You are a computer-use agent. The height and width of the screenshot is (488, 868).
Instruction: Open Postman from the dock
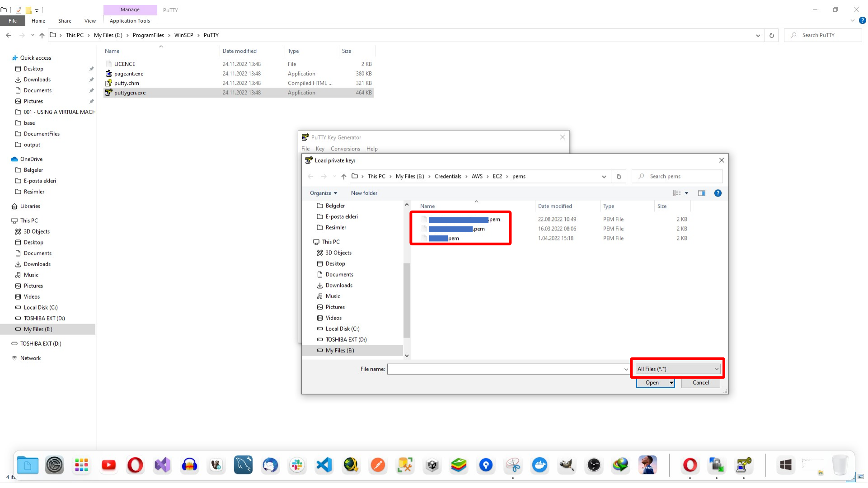tap(378, 465)
